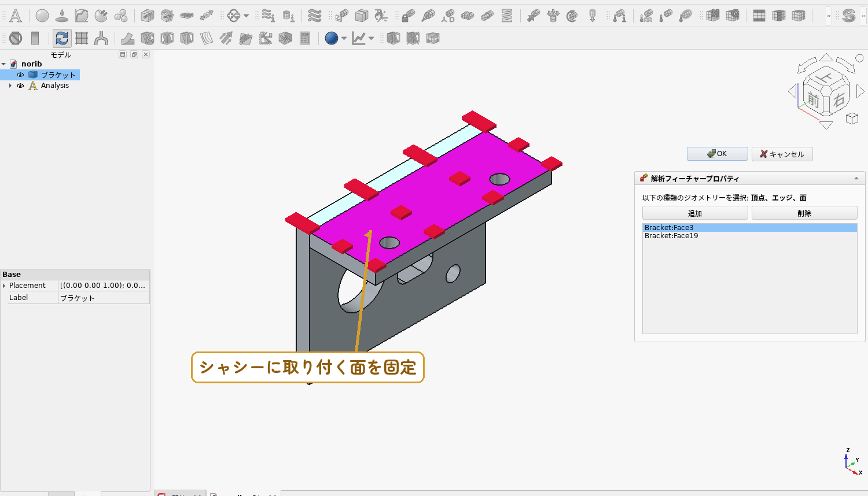
Task: Click the small cube view menu icon
Action: click(x=852, y=119)
